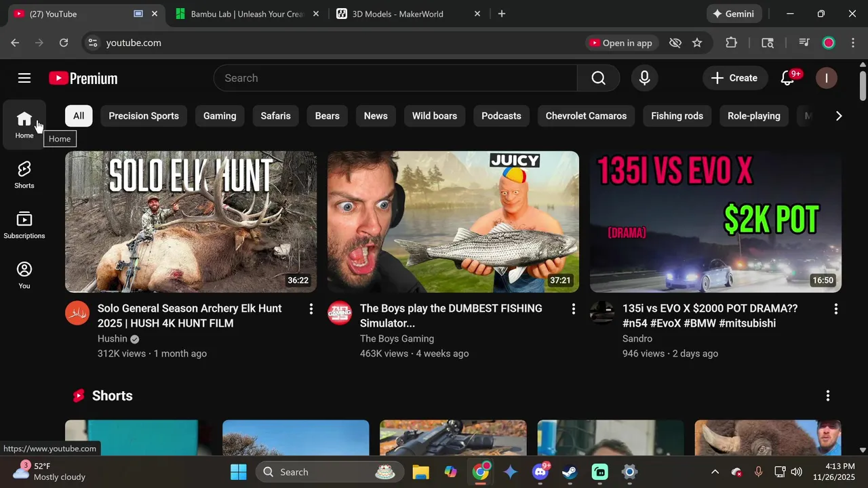Image resolution: width=868 pixels, height=488 pixels.
Task: Open File Explorer from the taskbar
Action: (x=420, y=472)
